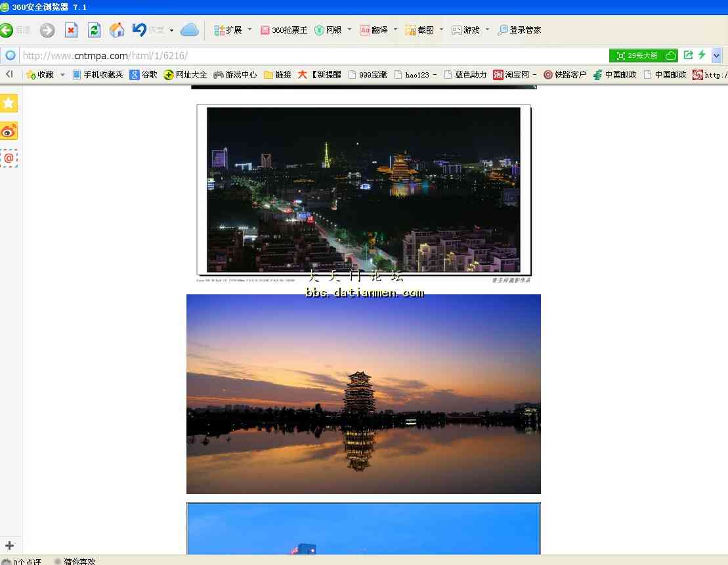This screenshot has width=728, height=565.
Task: Click the green back navigation arrow
Action: 7,30
